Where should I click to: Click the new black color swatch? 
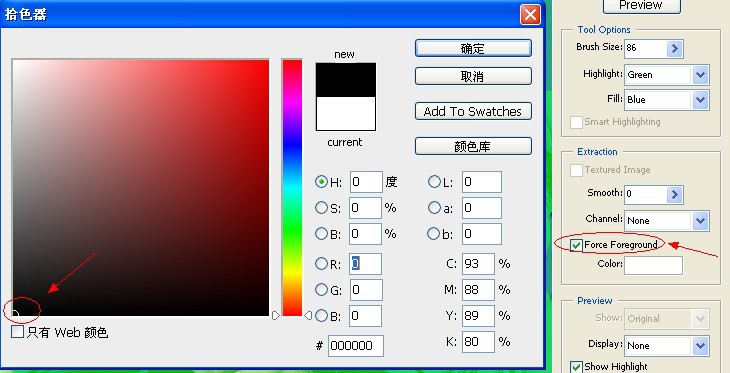345,80
